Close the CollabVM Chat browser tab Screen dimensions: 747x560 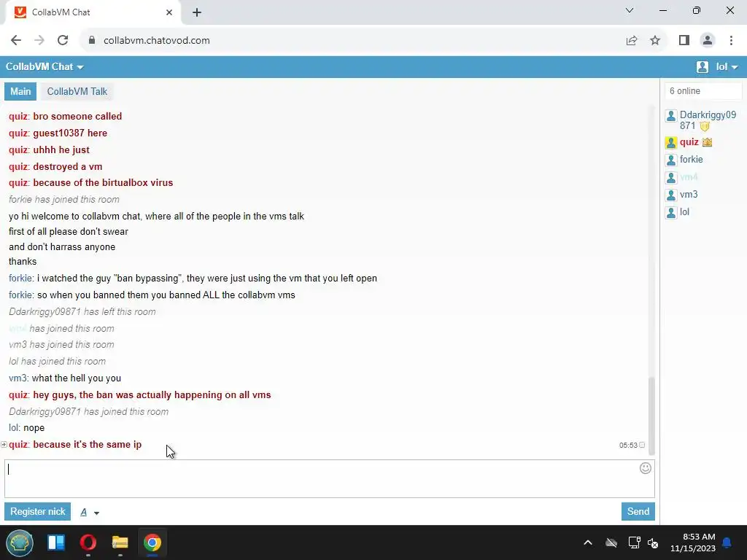click(169, 12)
